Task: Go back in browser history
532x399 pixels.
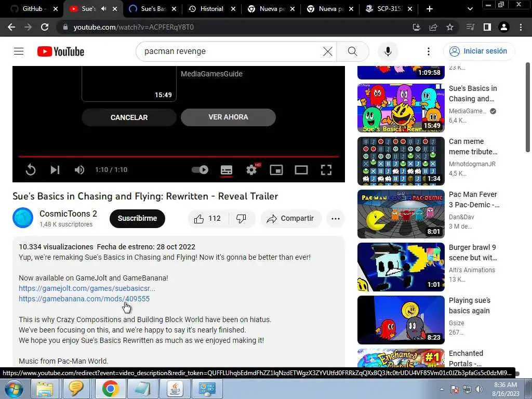Action: point(11,27)
